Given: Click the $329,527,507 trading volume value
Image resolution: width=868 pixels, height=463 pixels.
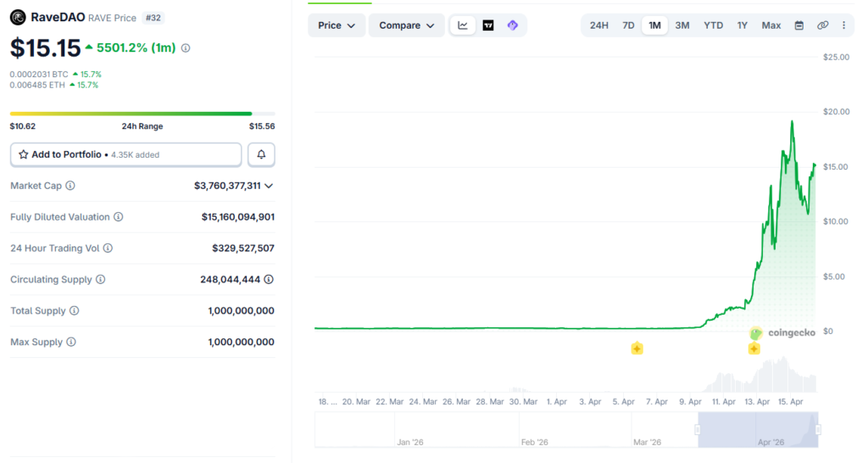Looking at the screenshot, I should (243, 248).
